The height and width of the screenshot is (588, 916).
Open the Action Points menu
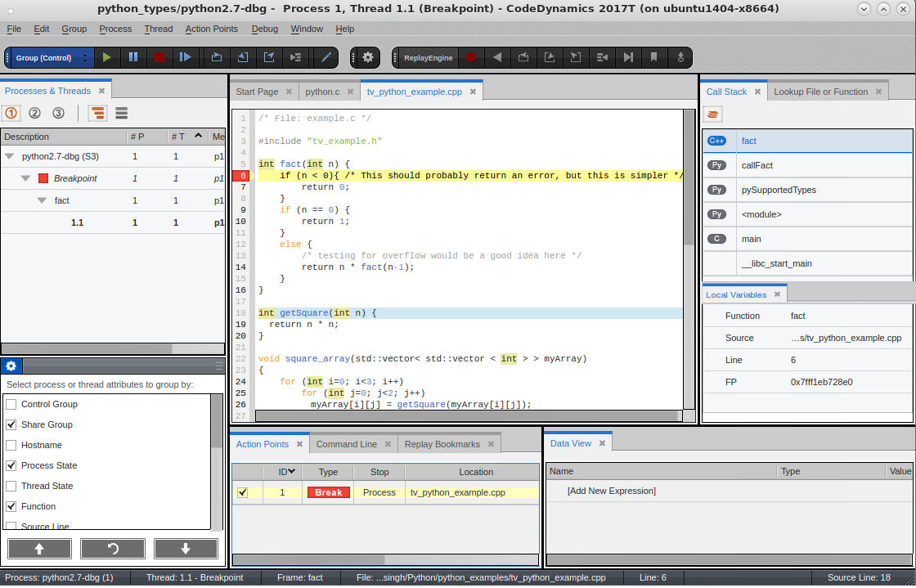(x=211, y=29)
